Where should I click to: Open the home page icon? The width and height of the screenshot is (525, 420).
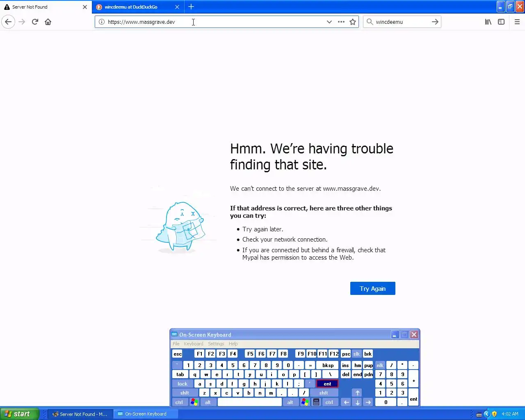[48, 22]
